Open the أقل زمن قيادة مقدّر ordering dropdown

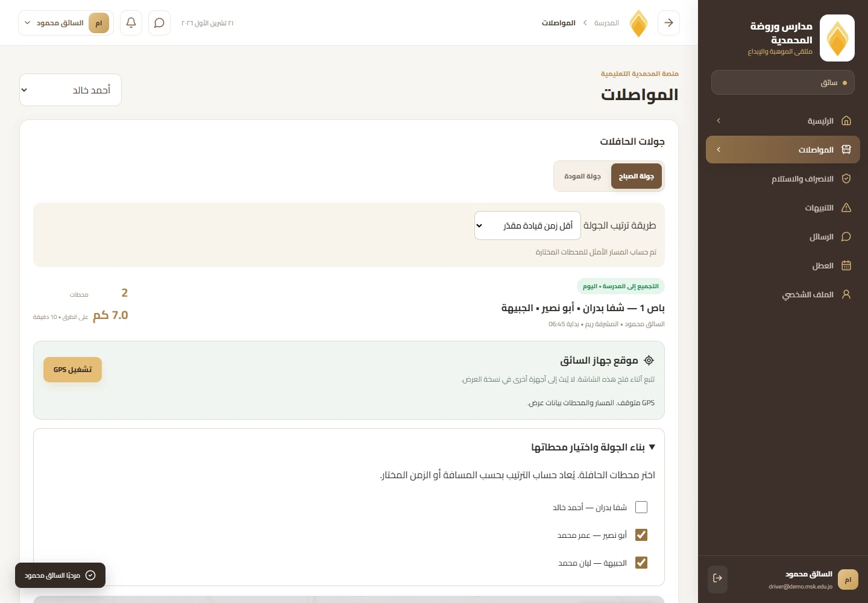(x=527, y=226)
